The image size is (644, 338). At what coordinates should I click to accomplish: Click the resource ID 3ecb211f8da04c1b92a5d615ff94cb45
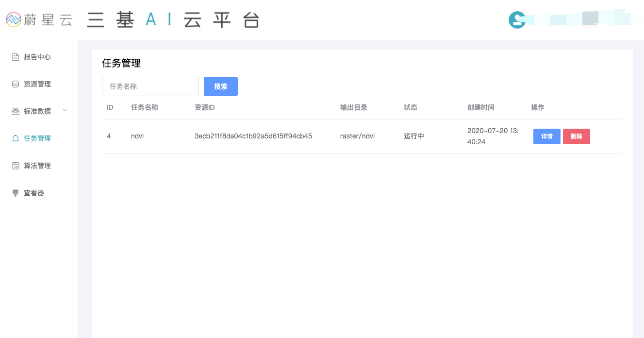[x=253, y=136]
